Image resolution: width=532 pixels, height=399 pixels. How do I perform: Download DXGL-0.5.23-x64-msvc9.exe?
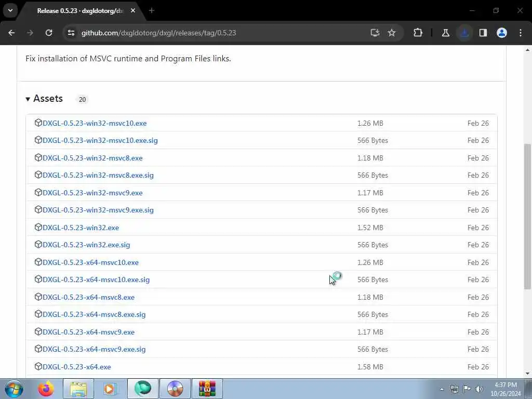pyautogui.click(x=88, y=332)
